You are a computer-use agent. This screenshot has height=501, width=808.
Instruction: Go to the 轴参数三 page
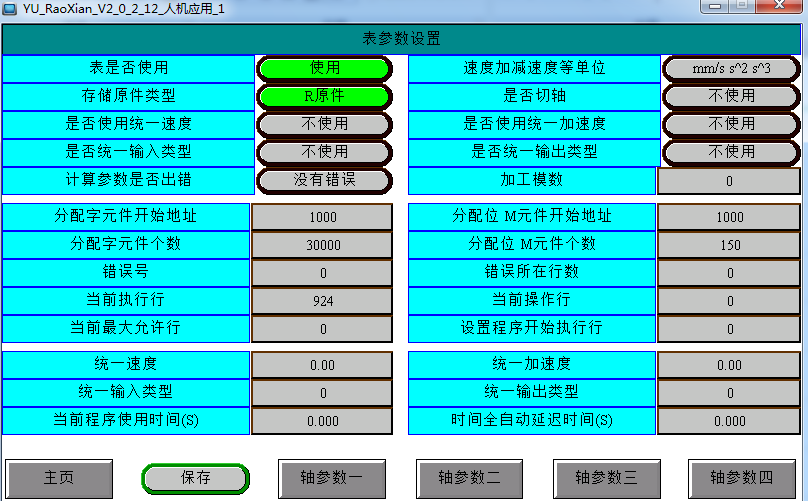pyautogui.click(x=604, y=477)
